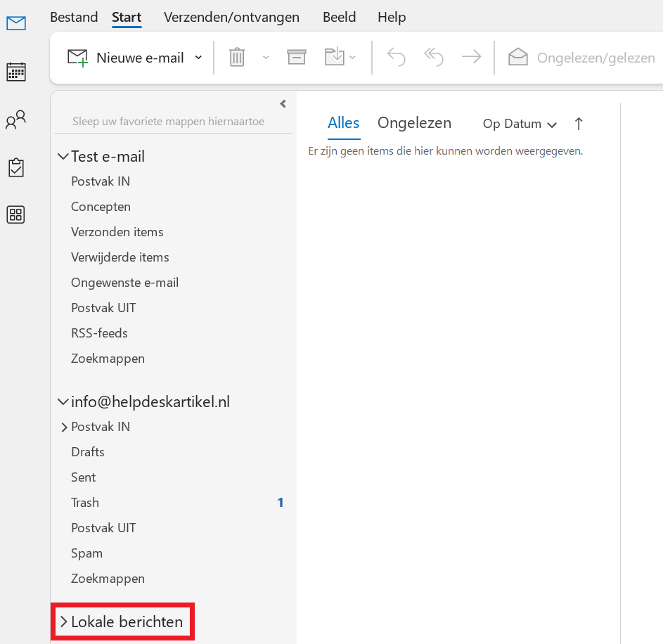Open the Tasks clipboard icon

click(x=15, y=167)
